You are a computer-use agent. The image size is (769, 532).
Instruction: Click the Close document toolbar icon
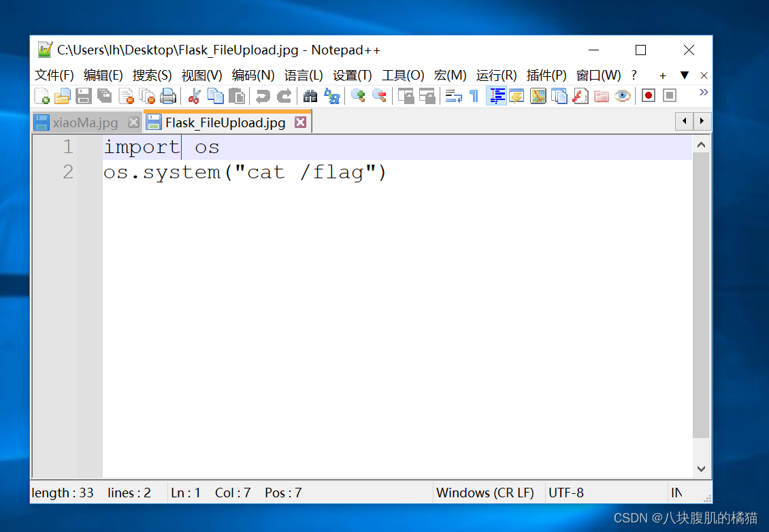(126, 96)
